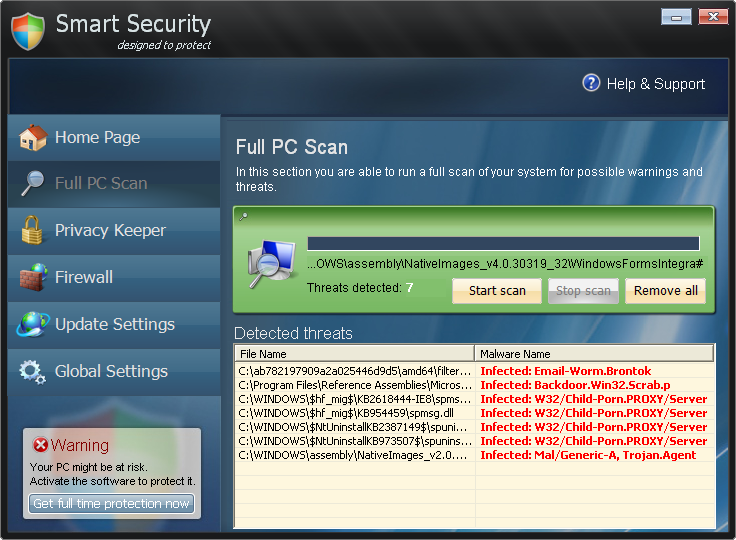Open Update Settings section
Image resolution: width=736 pixels, height=540 pixels.
point(114,324)
